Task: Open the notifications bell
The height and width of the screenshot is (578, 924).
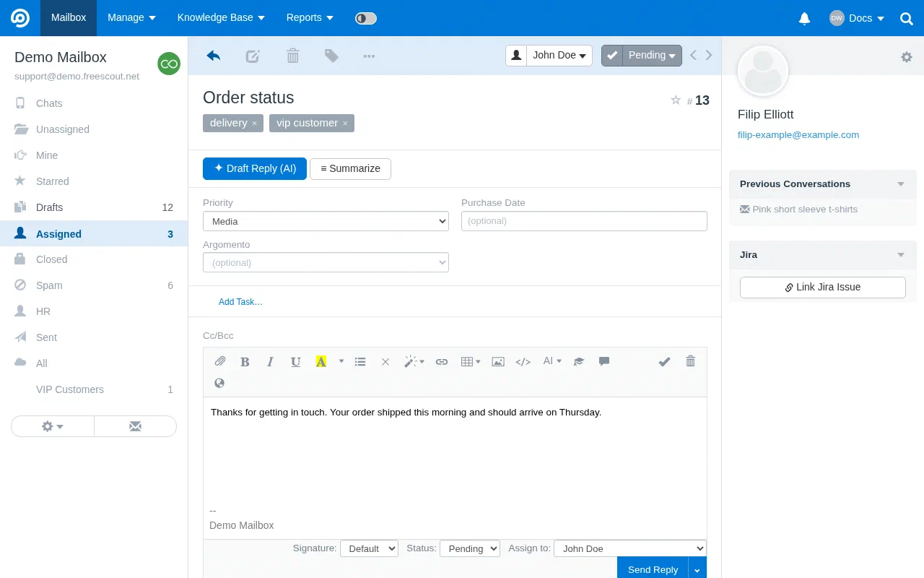Action: (x=804, y=19)
